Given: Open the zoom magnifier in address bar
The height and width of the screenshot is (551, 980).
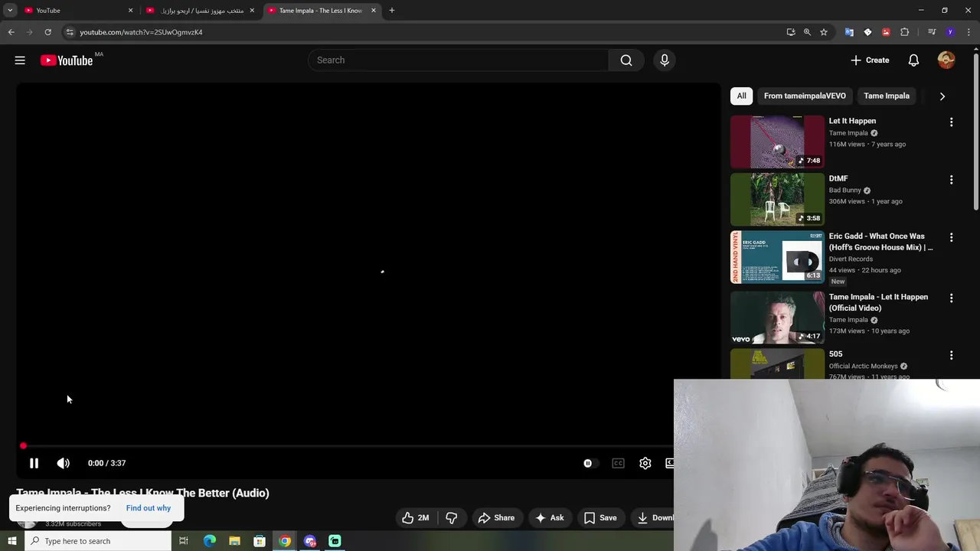Looking at the screenshot, I should [807, 32].
